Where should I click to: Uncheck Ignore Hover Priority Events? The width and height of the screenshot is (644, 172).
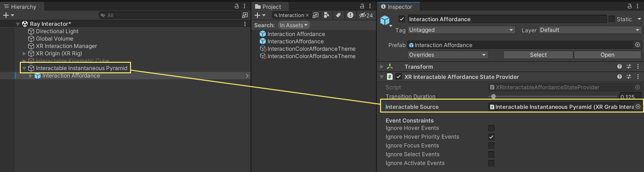491,137
